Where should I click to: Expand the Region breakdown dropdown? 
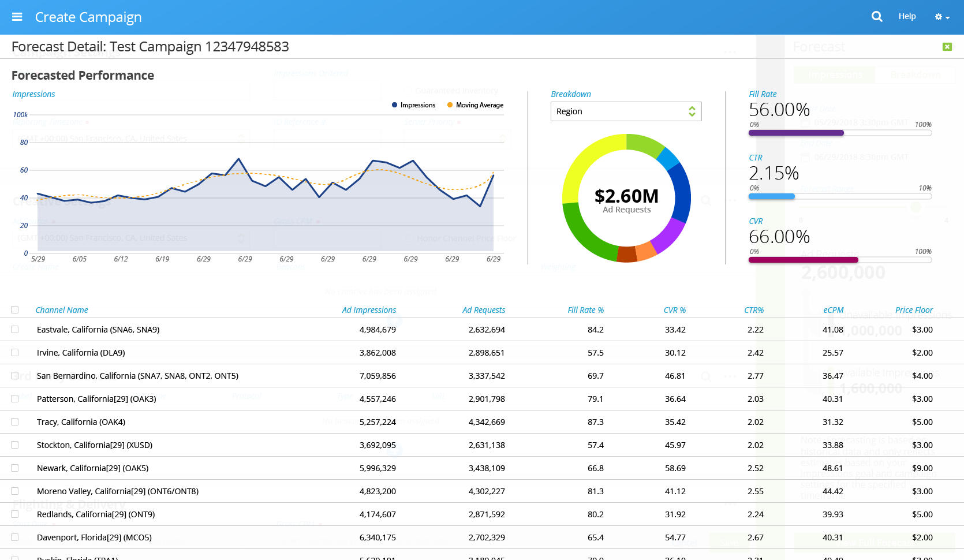point(626,111)
